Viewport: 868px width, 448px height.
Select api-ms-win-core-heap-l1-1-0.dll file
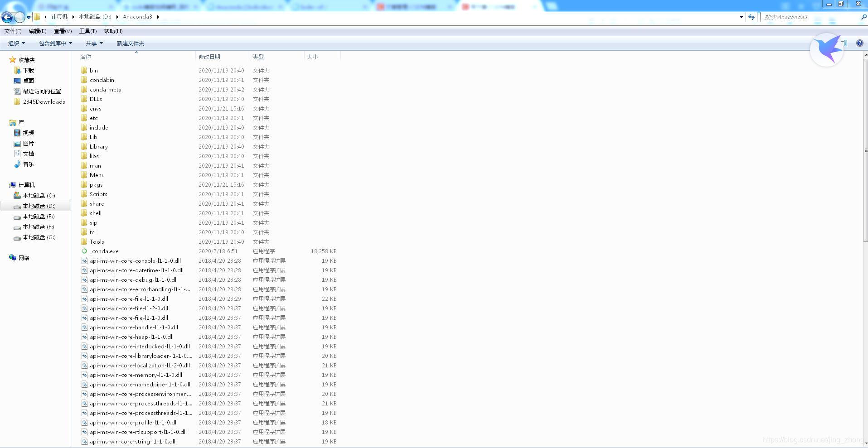coord(131,337)
